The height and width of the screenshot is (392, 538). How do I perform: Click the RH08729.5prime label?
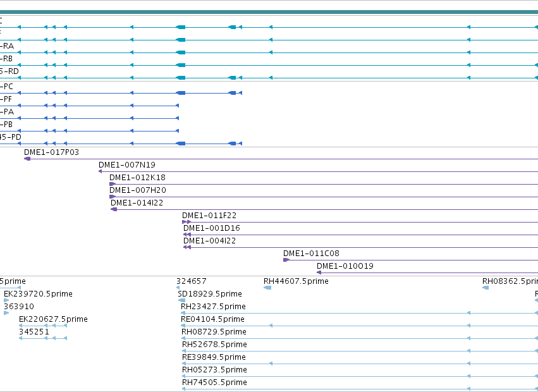[214, 332]
